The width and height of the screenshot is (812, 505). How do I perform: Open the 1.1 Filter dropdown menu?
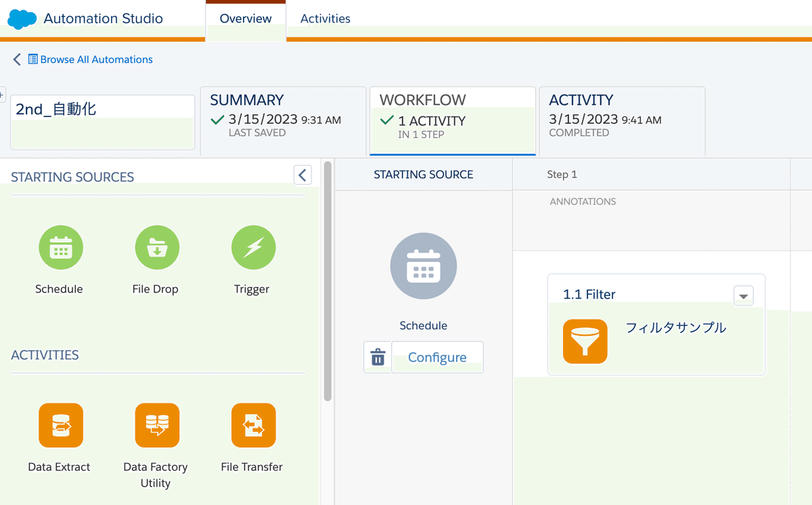point(744,296)
